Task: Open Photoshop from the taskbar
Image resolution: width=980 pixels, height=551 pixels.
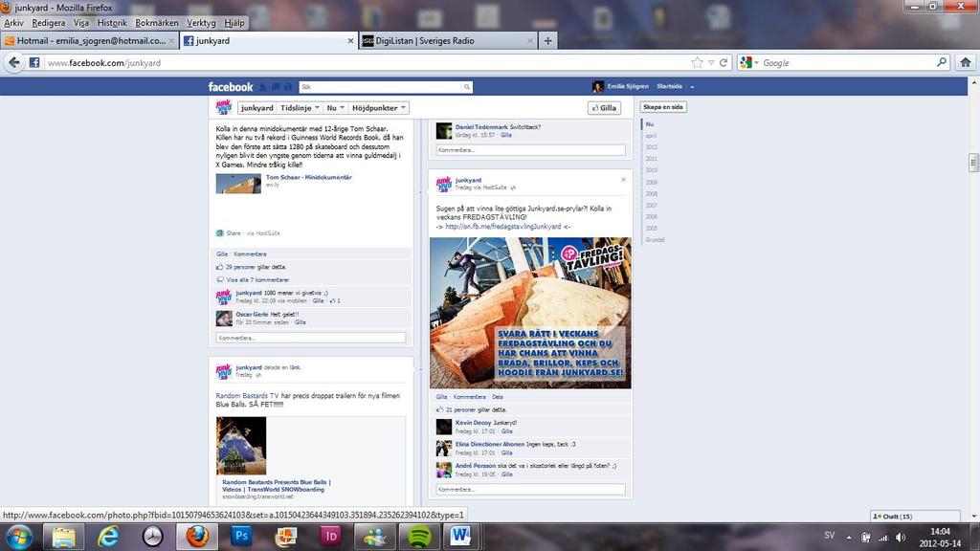Action: [x=241, y=537]
